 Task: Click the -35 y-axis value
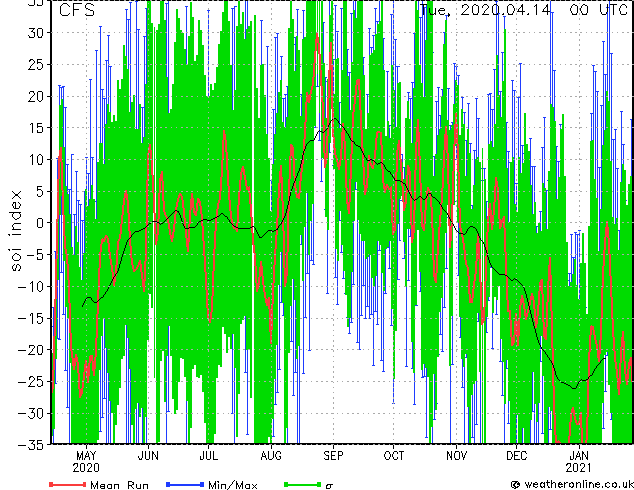(32, 445)
